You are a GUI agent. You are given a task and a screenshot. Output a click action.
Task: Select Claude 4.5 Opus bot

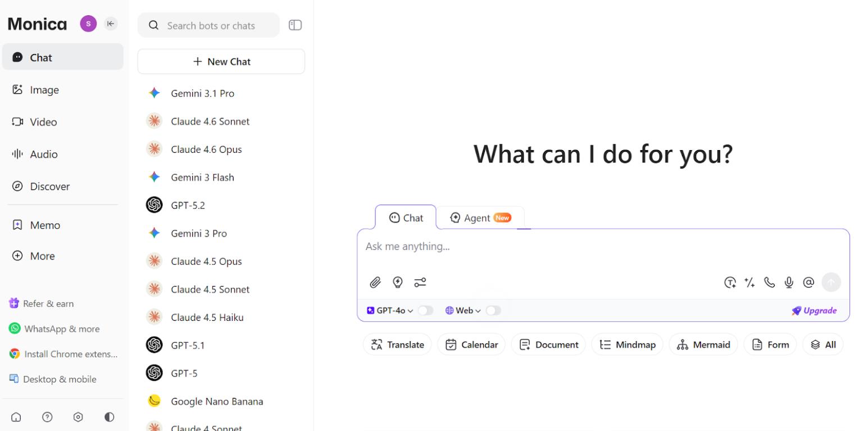click(x=221, y=261)
